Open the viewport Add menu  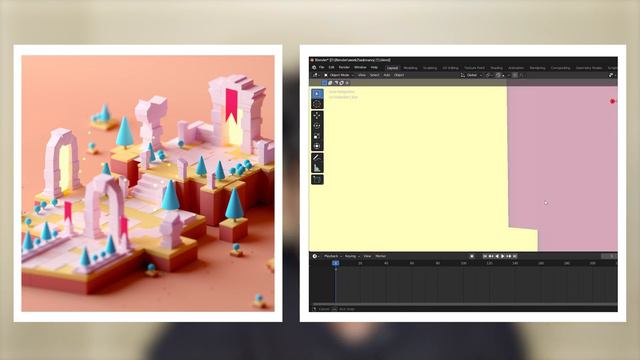(387, 75)
